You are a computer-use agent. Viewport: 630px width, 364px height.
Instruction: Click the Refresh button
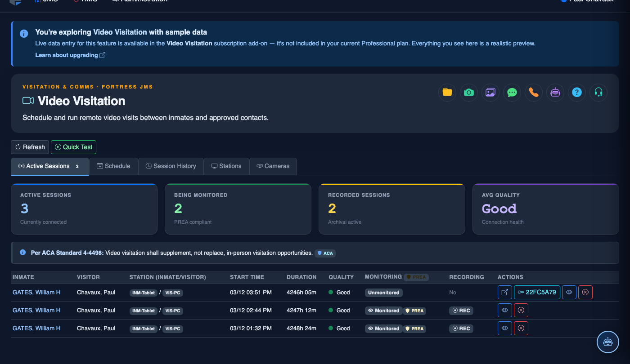(30, 147)
